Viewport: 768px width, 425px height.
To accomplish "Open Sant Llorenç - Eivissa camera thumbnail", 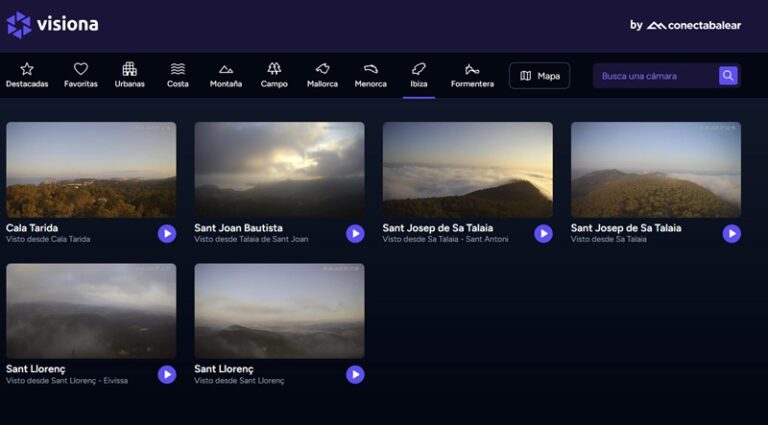I will tap(91, 311).
